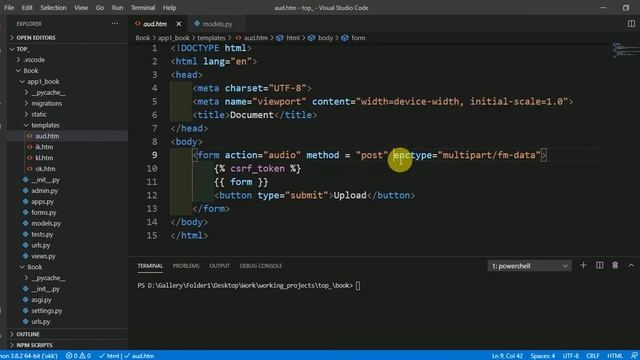Collapse the TOP_ workspace folder

[67, 49]
